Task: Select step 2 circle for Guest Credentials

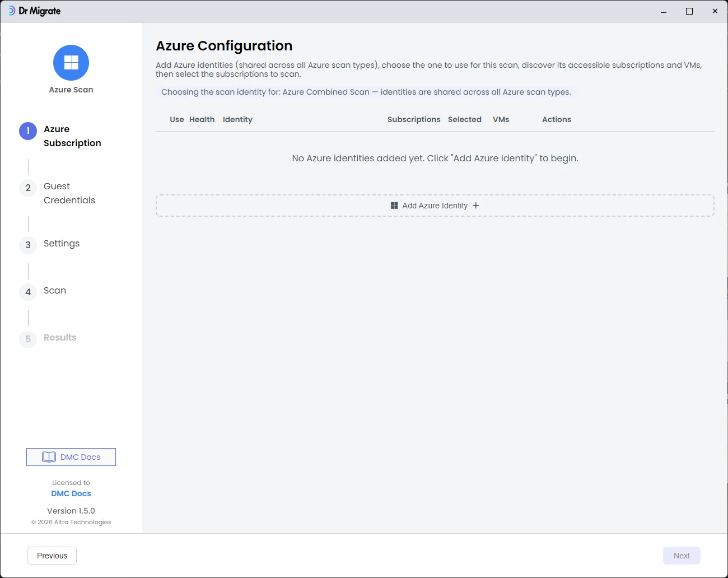Action: [28, 188]
